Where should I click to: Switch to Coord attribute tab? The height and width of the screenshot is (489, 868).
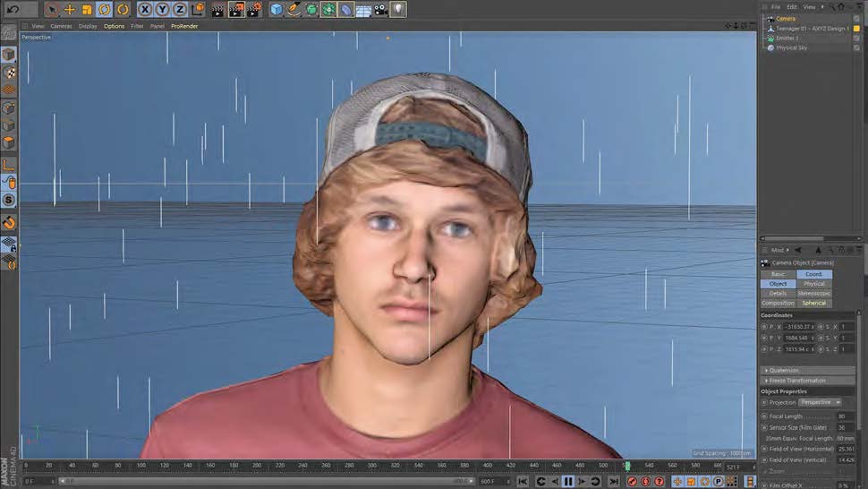coord(813,274)
